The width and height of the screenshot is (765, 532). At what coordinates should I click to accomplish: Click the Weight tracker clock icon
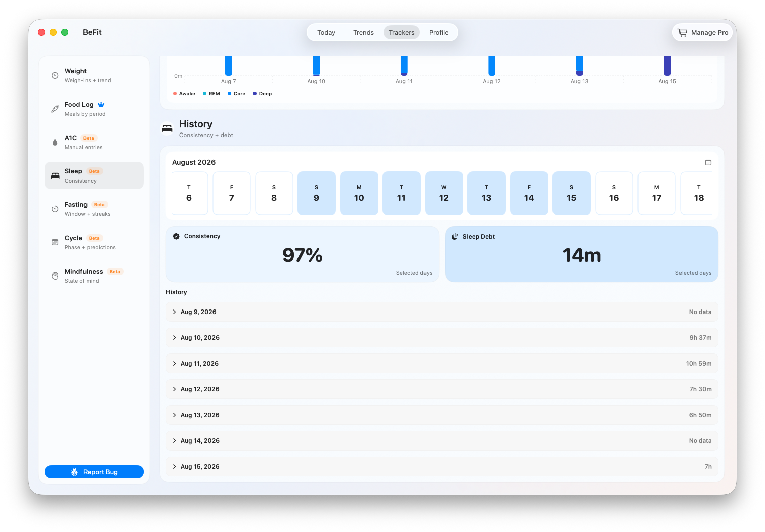(x=55, y=76)
